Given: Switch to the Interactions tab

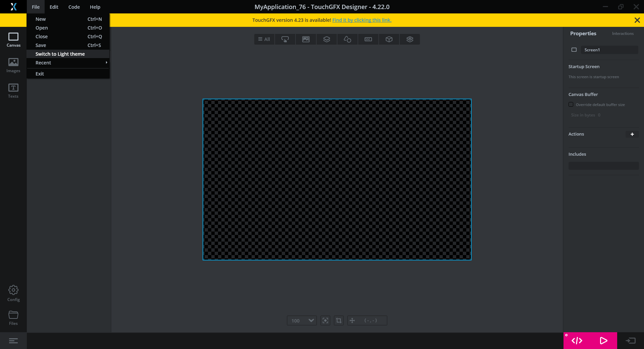Looking at the screenshot, I should [x=623, y=34].
